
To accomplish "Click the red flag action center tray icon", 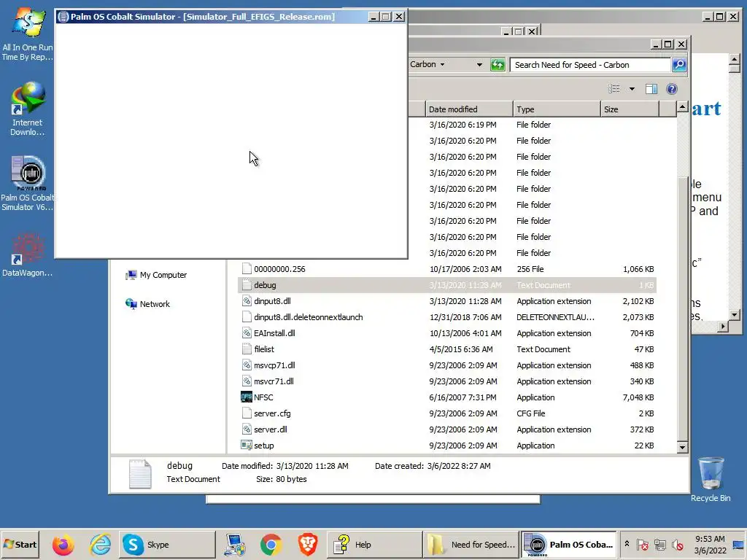I will 642,544.
